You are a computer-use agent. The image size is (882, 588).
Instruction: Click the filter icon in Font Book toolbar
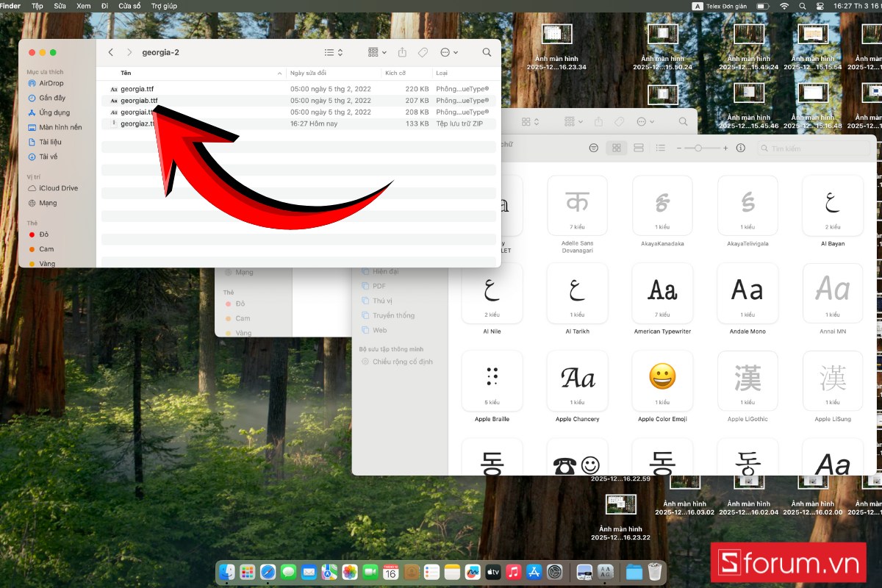point(594,148)
